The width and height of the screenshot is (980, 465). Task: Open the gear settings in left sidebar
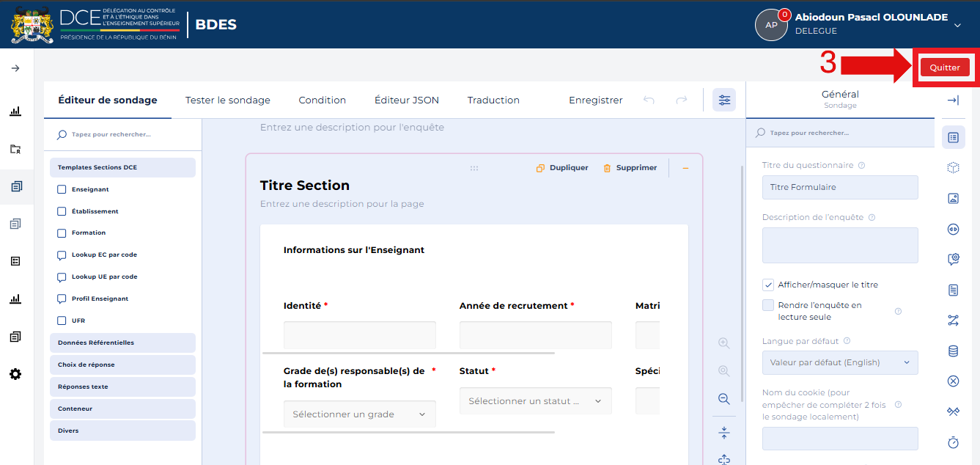pyautogui.click(x=15, y=374)
